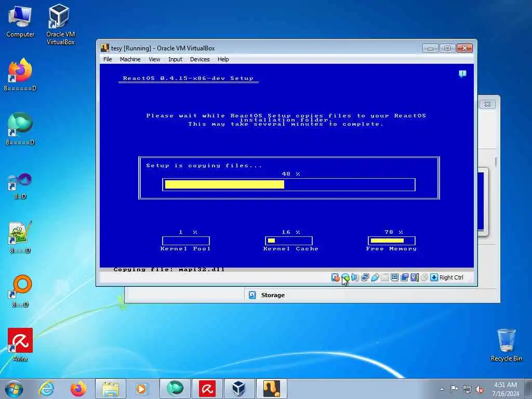
Task: Open the Devices menu
Action: coord(200,59)
